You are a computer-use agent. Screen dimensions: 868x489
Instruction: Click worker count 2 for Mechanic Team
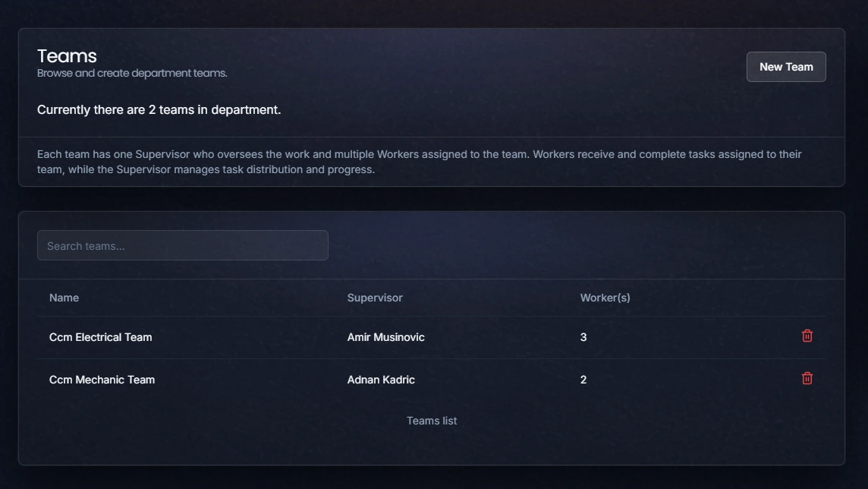pyautogui.click(x=583, y=380)
